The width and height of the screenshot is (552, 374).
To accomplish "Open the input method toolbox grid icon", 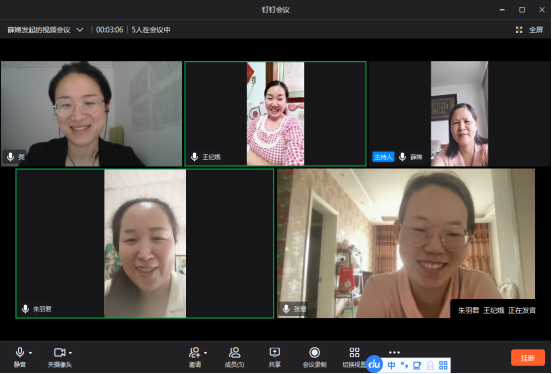I will (x=443, y=365).
